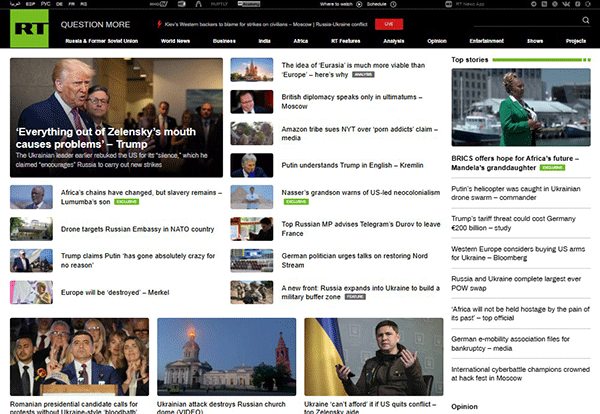
Task: Open the Kiev's Western backers breaking headline
Action: pyautogui.click(x=266, y=24)
